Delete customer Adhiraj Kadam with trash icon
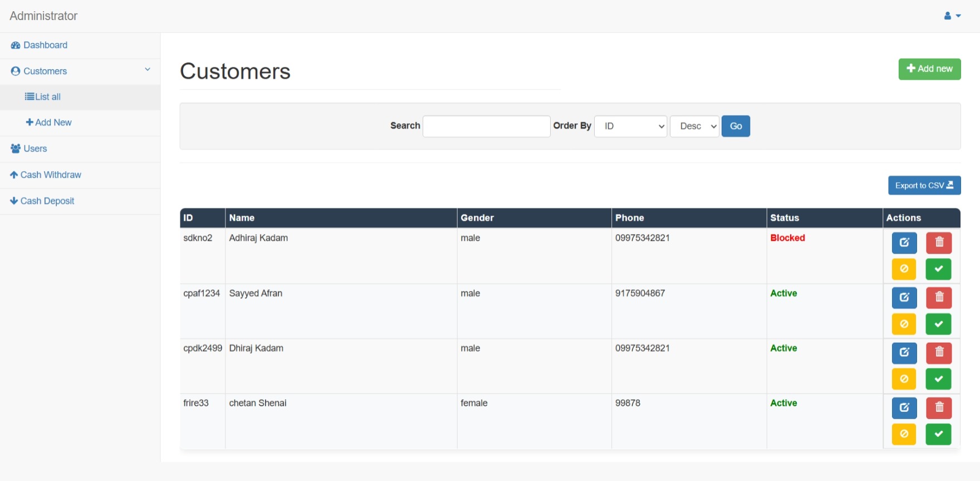Viewport: 980px width, 481px height. pyautogui.click(x=939, y=242)
